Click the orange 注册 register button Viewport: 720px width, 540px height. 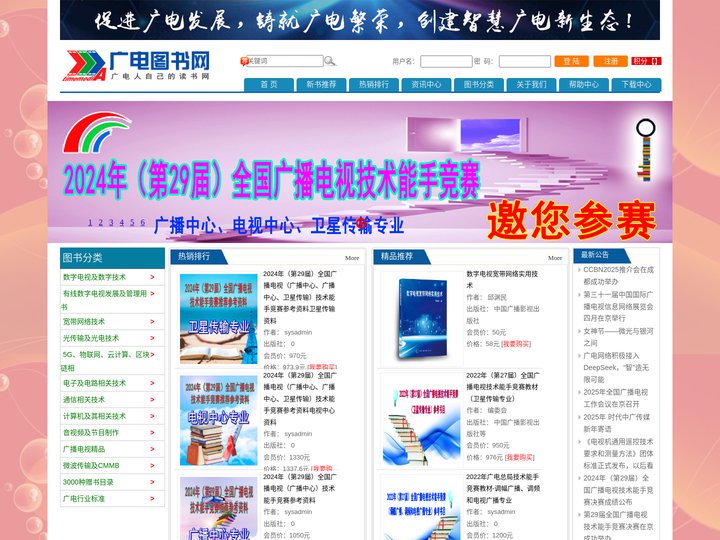click(610, 61)
